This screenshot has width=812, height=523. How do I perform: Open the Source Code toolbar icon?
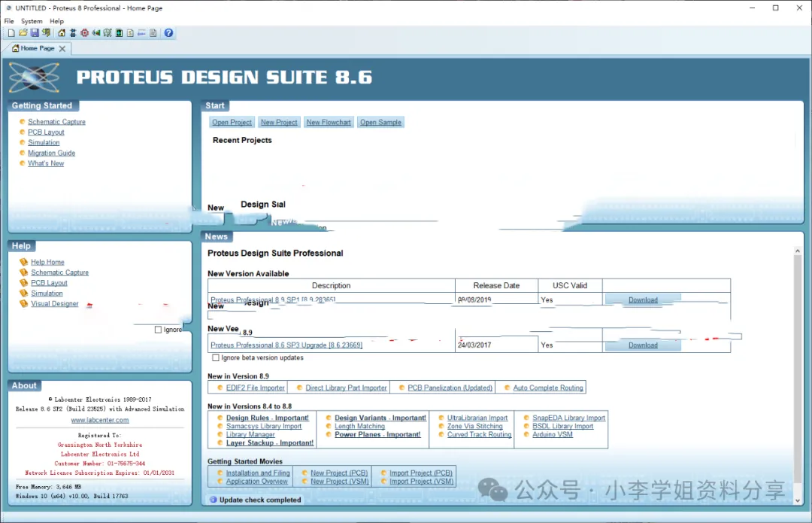141,32
